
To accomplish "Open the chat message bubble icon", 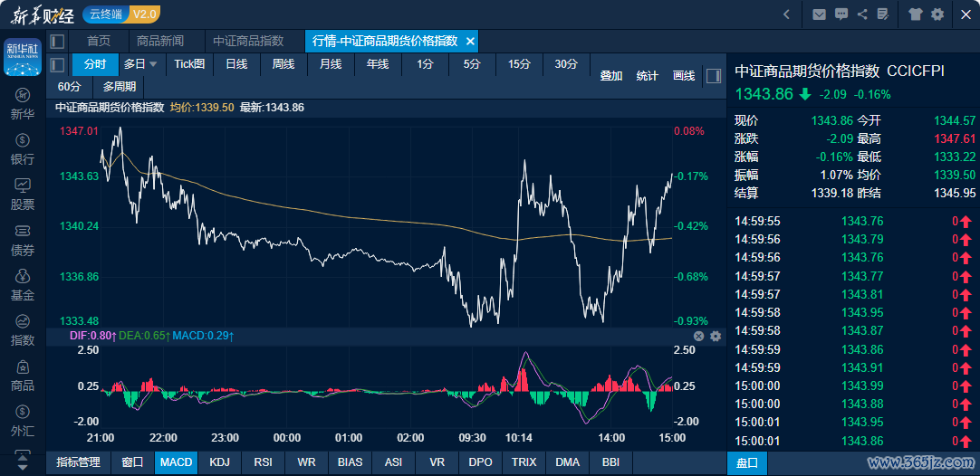I will tap(841, 14).
